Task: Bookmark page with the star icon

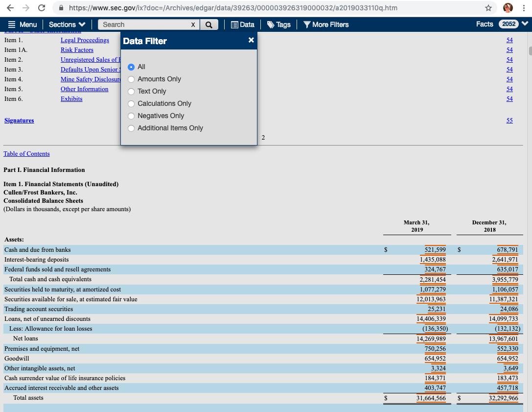Action: (x=488, y=8)
